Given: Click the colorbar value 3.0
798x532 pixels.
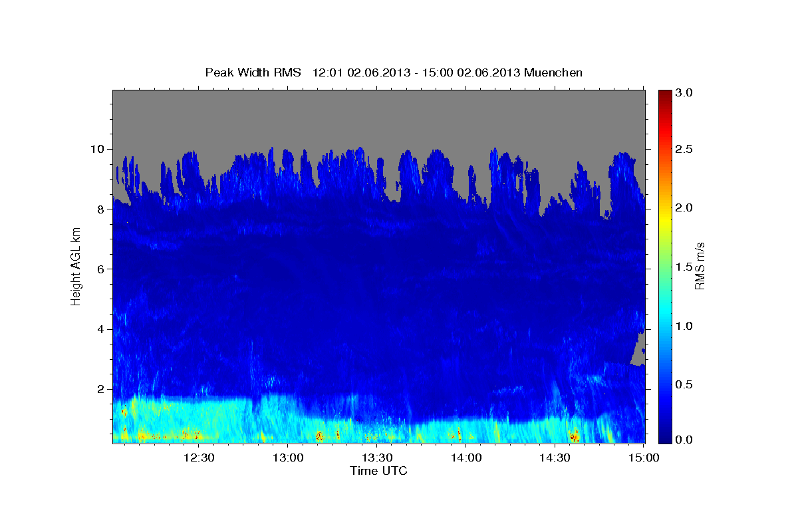Looking at the screenshot, I should (685, 92).
